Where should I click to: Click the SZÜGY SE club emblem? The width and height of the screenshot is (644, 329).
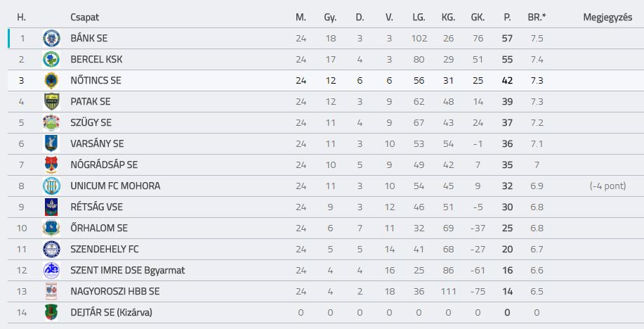[x=51, y=122]
